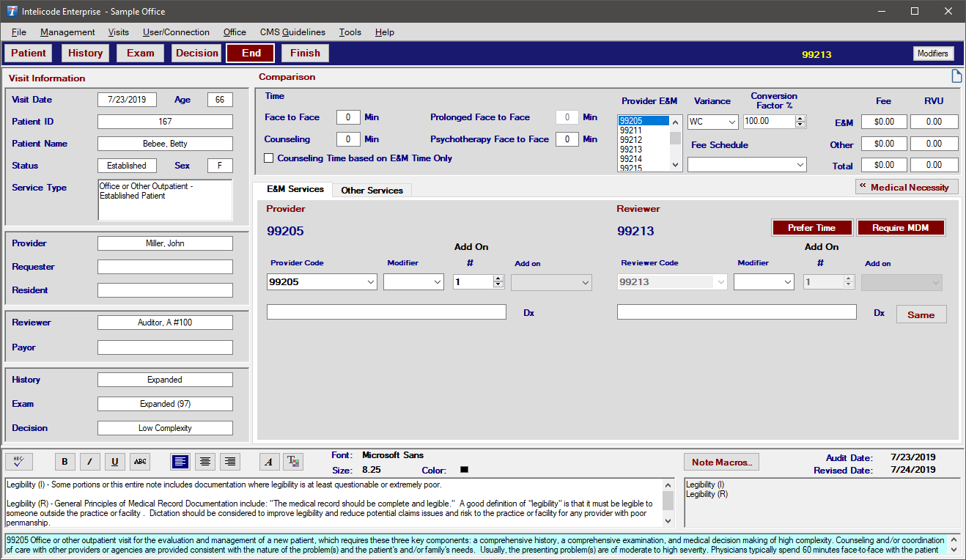966x560 pixels.
Task: Click the Requester field
Action: [x=165, y=267]
